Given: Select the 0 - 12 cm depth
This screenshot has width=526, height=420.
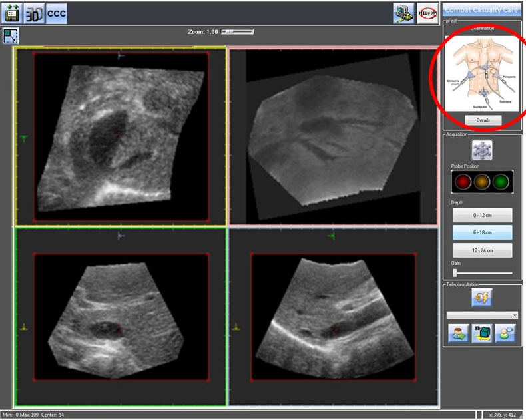Looking at the screenshot, I should 482,215.
